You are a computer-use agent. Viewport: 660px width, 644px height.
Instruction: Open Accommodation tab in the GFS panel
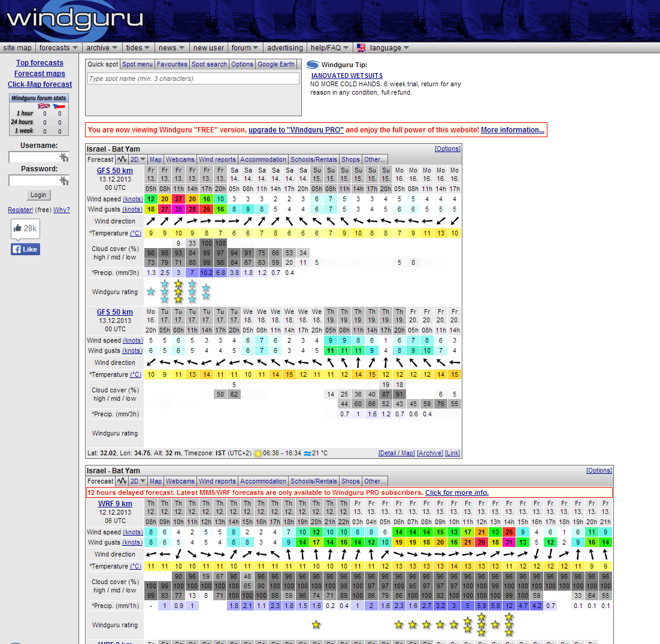coord(263,159)
